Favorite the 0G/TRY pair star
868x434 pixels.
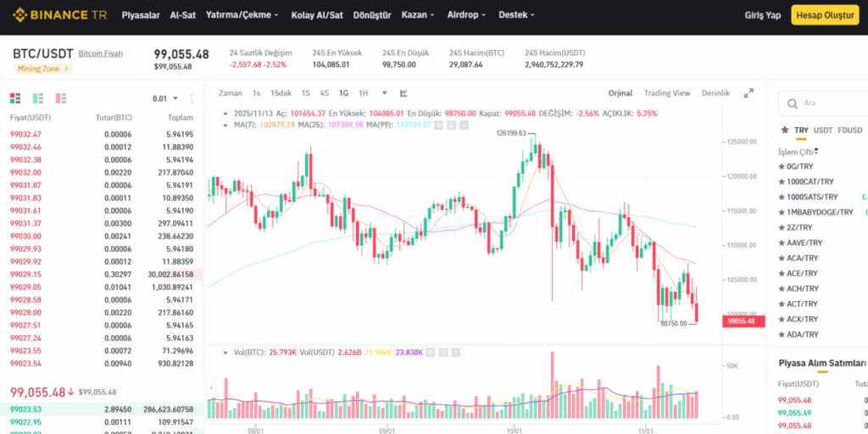tap(782, 166)
